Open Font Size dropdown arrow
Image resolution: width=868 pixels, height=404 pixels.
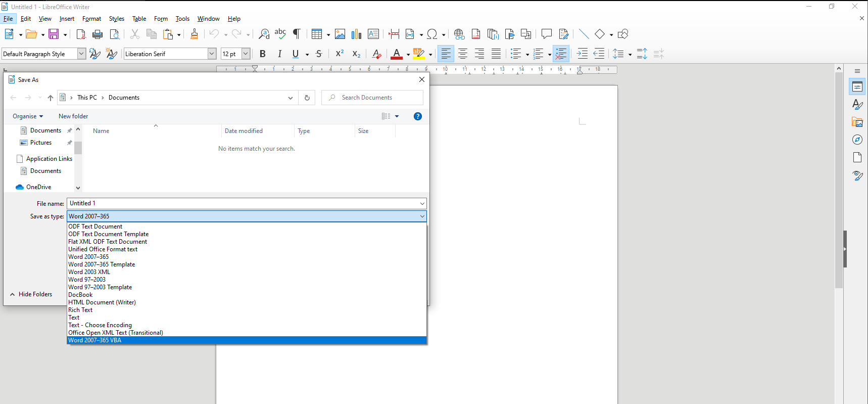(246, 54)
